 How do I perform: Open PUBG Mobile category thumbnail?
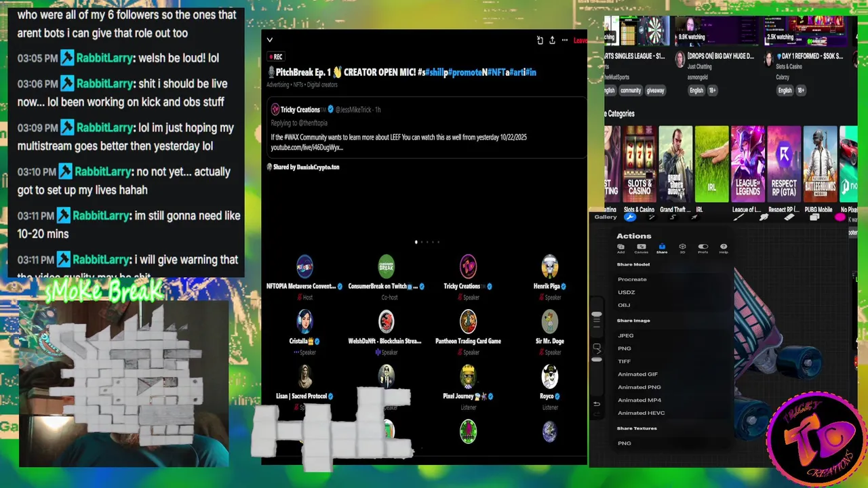click(x=820, y=164)
